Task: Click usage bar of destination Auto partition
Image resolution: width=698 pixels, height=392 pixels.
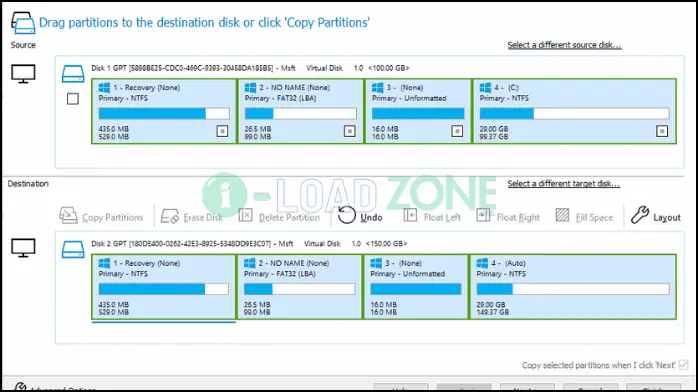Action: tap(573, 289)
